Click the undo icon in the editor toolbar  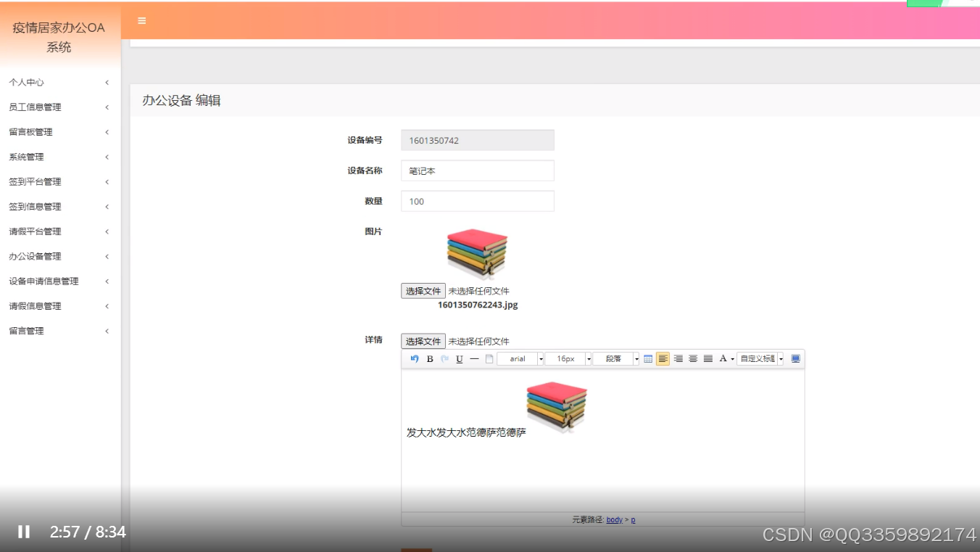click(x=415, y=359)
